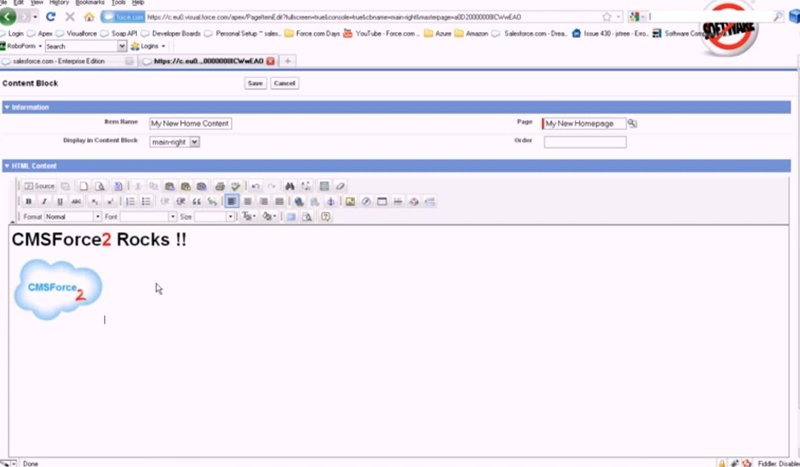Increase indent of the paragraph
This screenshot has width=800, height=467.
181,202
